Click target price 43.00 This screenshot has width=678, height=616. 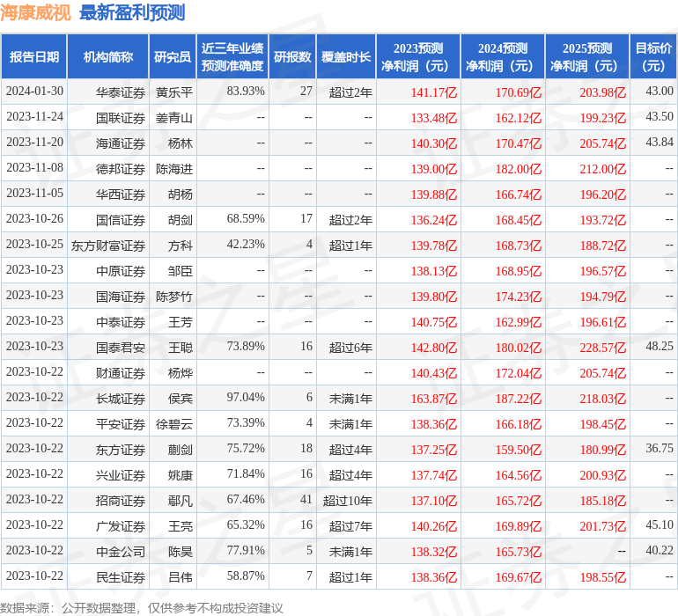pyautogui.click(x=660, y=92)
